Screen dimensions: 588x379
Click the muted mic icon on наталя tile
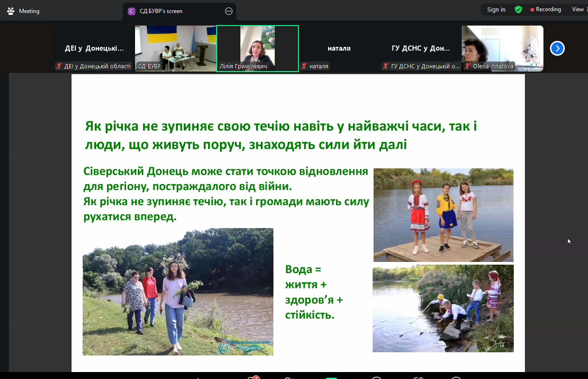[x=304, y=66]
